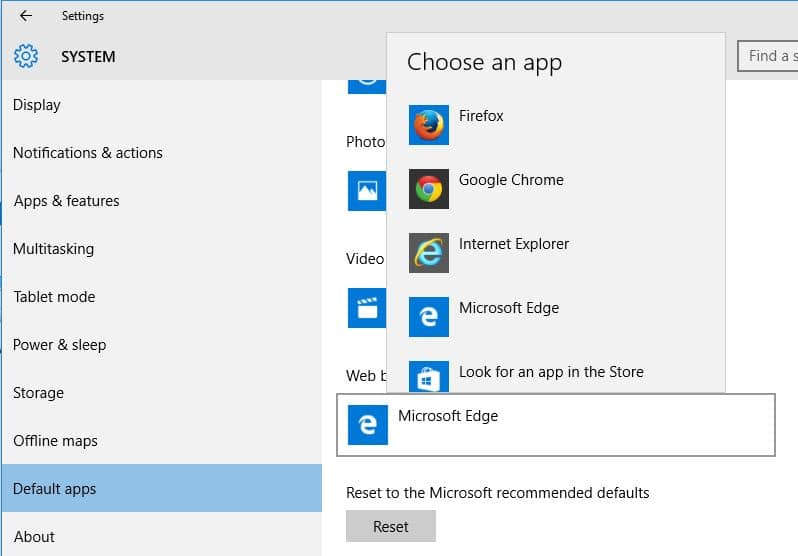Go to Apps & features

coord(66,201)
